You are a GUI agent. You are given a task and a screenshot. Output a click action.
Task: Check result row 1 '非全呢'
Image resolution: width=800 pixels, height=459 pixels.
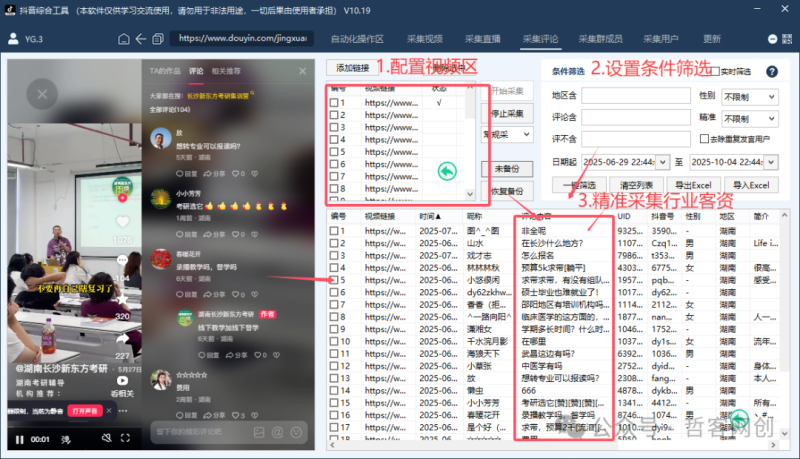[334, 231]
